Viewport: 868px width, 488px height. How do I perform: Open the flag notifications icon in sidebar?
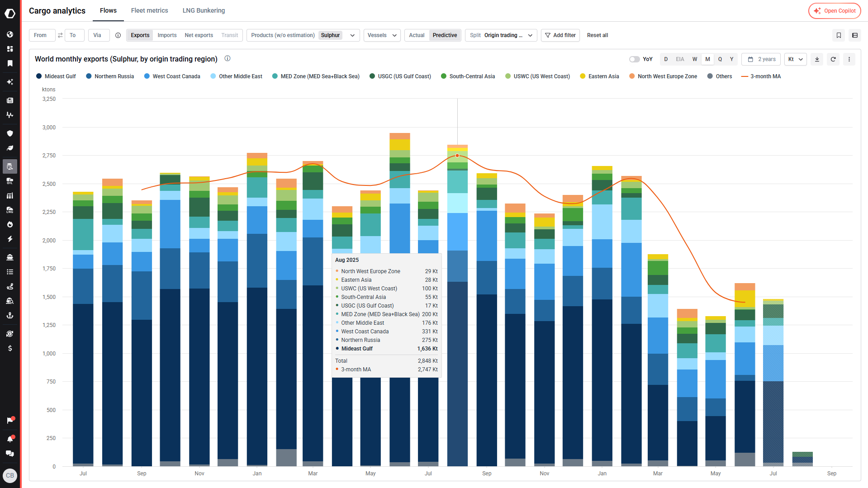tap(10, 421)
